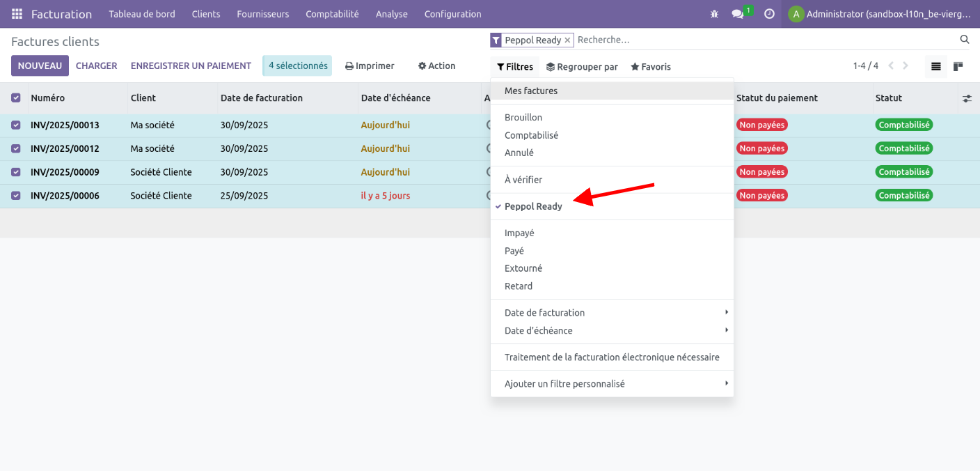Open the activities clock icon
980x471 pixels.
pyautogui.click(x=769, y=14)
